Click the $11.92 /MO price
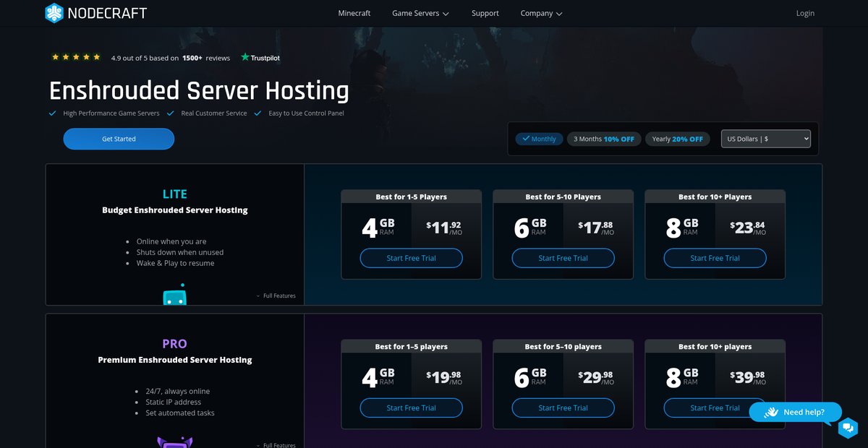This screenshot has height=448, width=868. (x=444, y=228)
